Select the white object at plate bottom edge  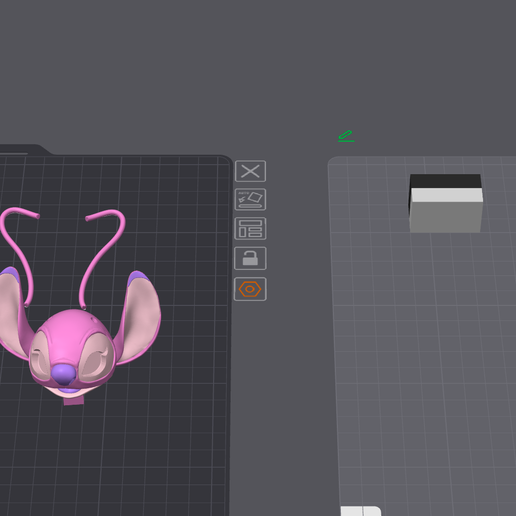click(x=361, y=511)
